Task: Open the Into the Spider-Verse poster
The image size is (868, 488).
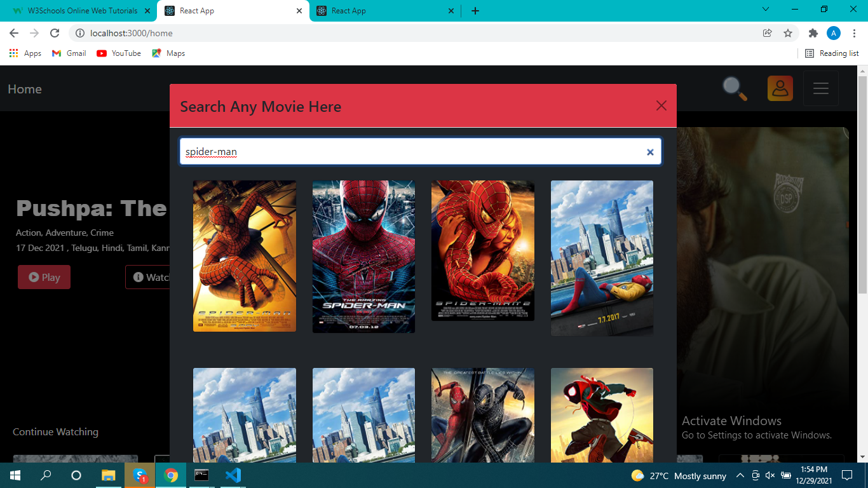Action: (602, 416)
